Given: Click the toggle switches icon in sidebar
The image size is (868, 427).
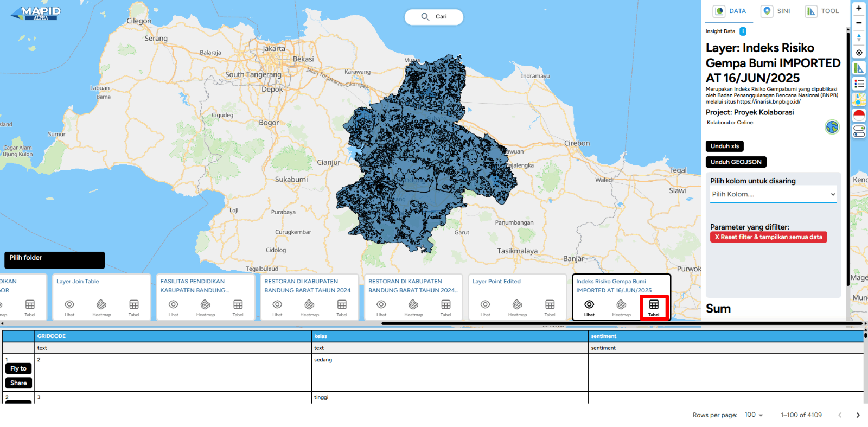Looking at the screenshot, I should point(859,131).
